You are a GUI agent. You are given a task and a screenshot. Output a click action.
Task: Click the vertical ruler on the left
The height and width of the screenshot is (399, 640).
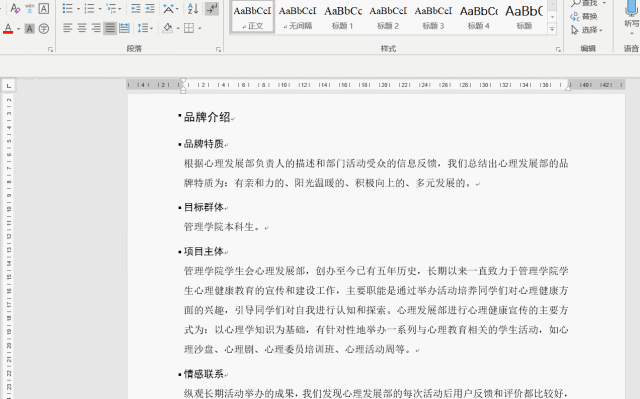tap(9, 246)
